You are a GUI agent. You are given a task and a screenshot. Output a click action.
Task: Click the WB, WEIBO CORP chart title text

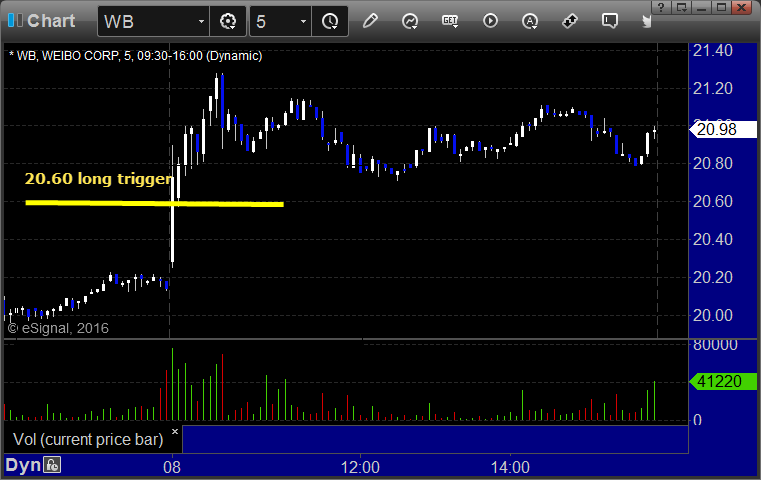[x=135, y=56]
